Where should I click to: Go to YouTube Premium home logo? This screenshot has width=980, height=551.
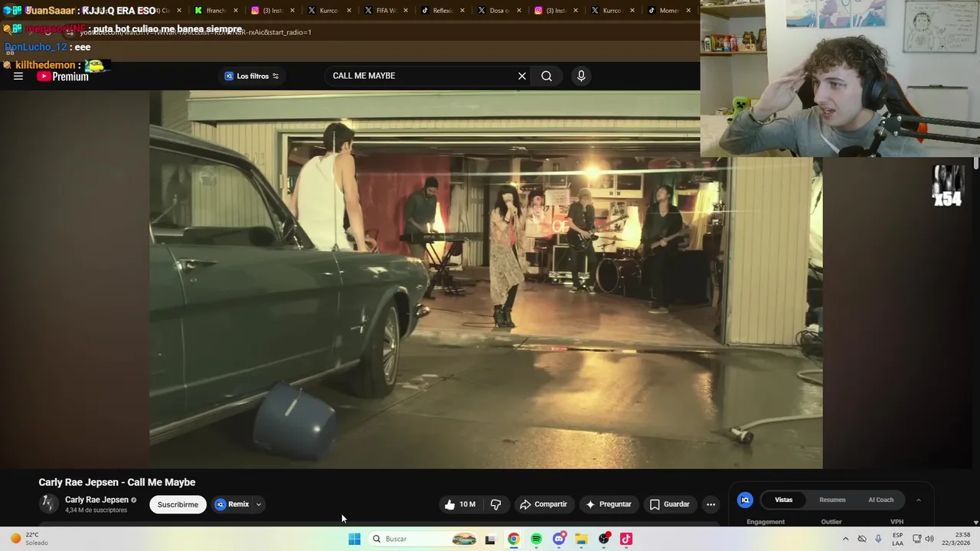(x=63, y=77)
